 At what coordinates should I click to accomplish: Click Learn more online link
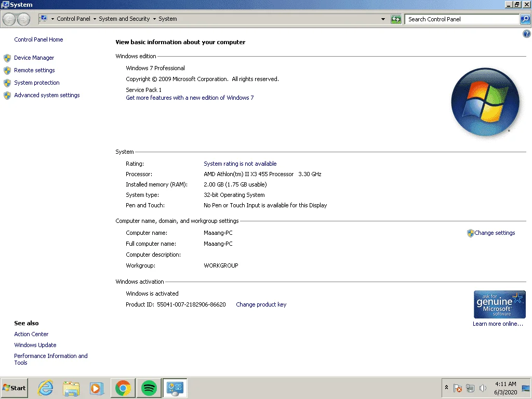[498, 324]
